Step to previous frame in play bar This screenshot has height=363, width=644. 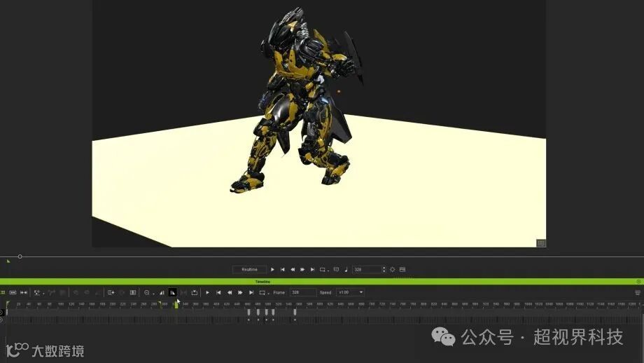(293, 270)
